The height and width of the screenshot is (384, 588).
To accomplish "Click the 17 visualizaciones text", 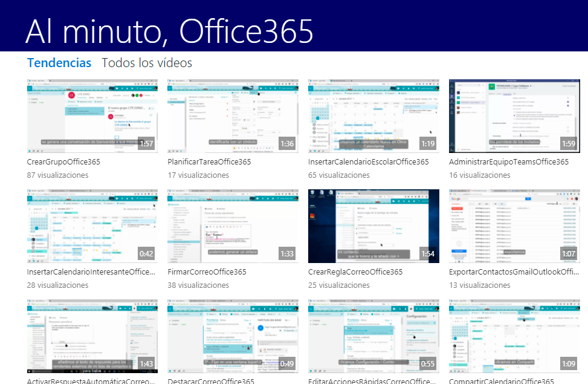I will pyautogui.click(x=198, y=175).
